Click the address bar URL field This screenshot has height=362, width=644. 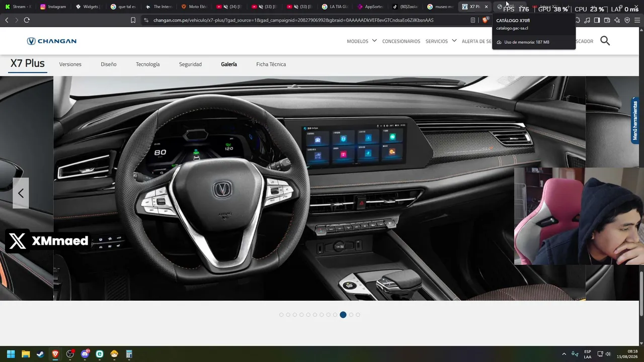307,20
